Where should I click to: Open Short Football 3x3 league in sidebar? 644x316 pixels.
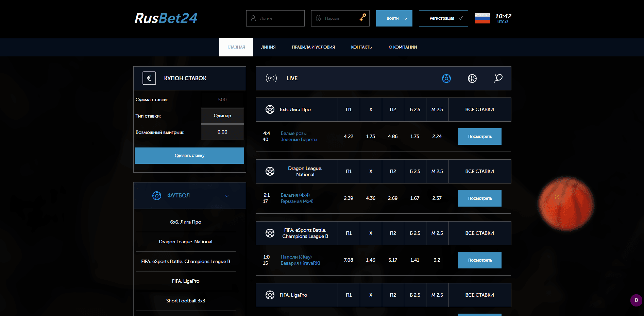(x=186, y=301)
